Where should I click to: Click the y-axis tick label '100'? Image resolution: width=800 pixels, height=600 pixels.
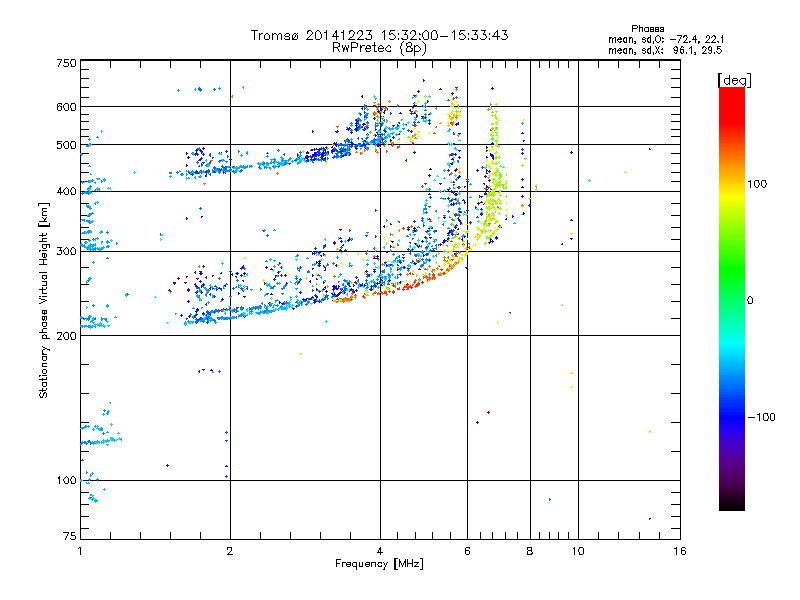click(x=66, y=480)
